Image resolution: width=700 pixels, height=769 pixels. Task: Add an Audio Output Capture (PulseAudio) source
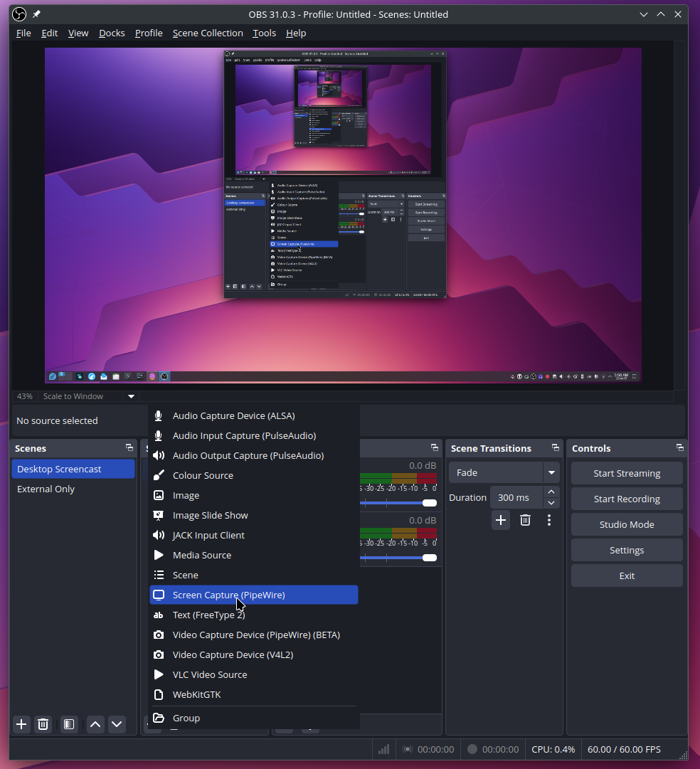pos(254,455)
